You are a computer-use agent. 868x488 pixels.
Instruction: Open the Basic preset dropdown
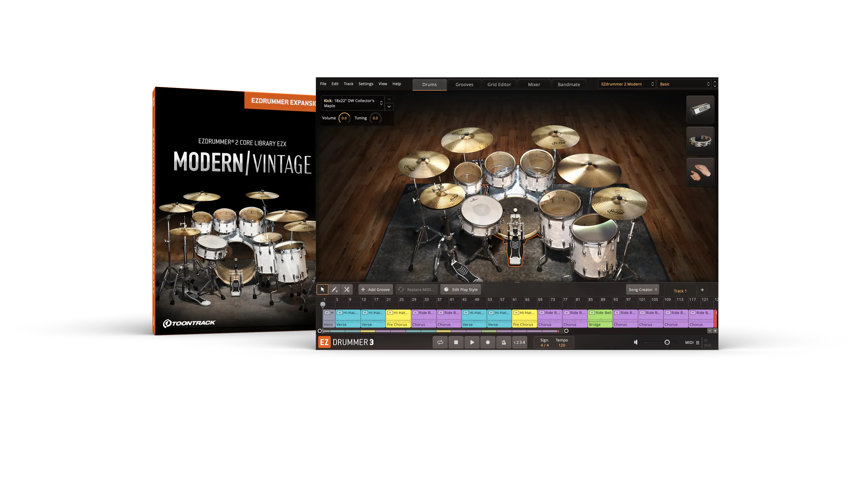click(684, 84)
